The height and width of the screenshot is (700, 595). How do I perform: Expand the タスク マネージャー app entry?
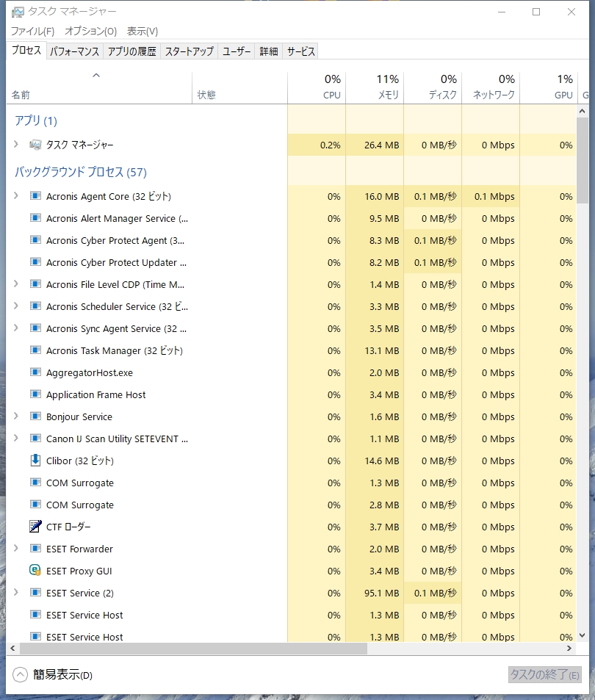[16, 144]
